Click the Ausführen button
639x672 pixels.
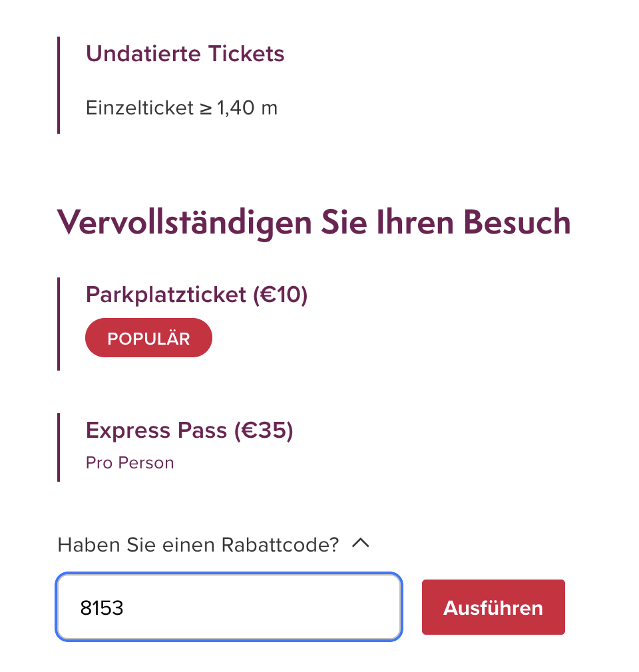pyautogui.click(x=493, y=607)
